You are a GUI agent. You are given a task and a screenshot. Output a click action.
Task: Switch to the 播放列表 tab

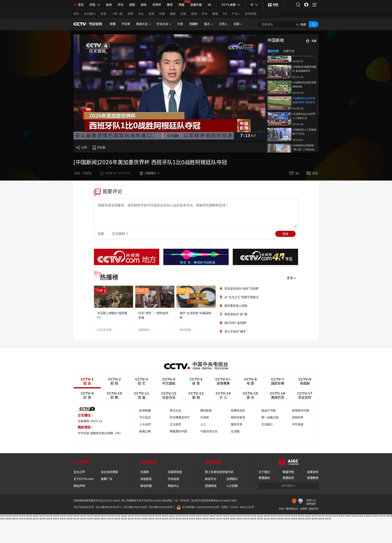point(273,51)
